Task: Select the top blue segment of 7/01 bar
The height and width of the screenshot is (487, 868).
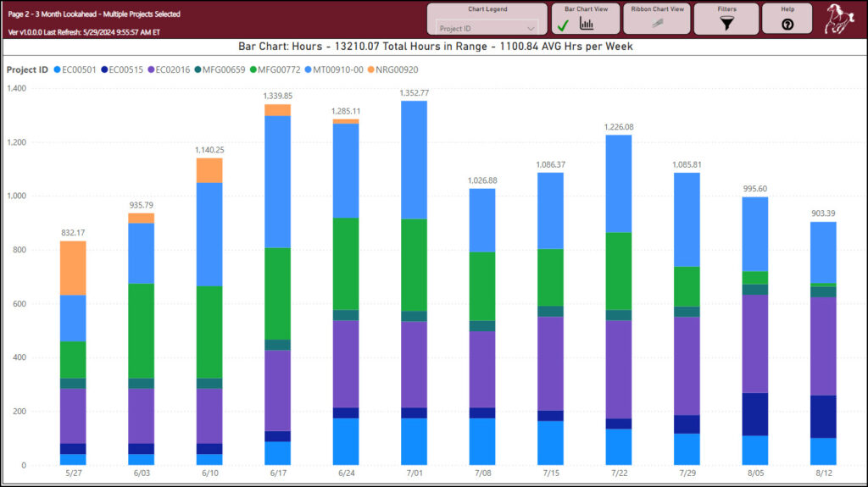Action: point(412,159)
